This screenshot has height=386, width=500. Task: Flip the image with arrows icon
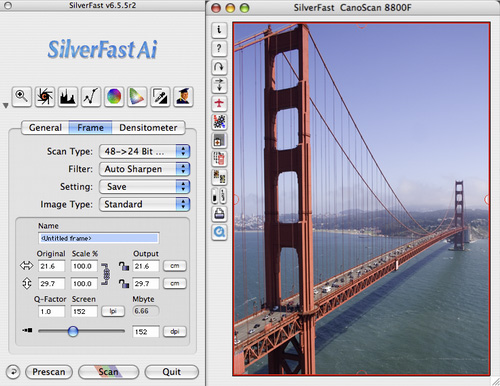click(219, 85)
